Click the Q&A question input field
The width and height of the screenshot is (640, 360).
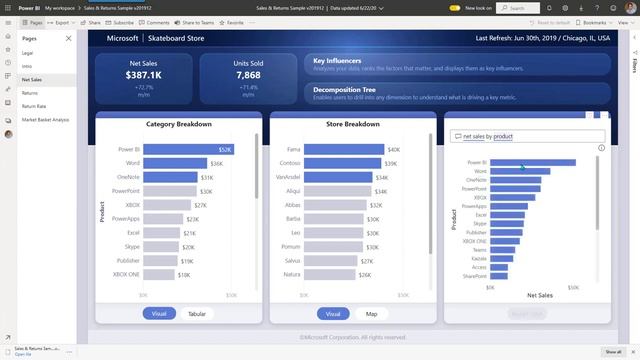(527, 136)
